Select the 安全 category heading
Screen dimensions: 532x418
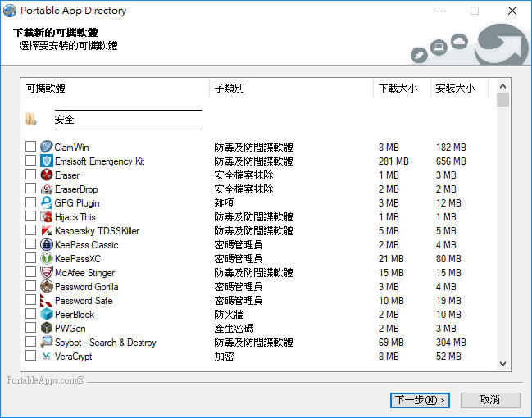pos(64,120)
